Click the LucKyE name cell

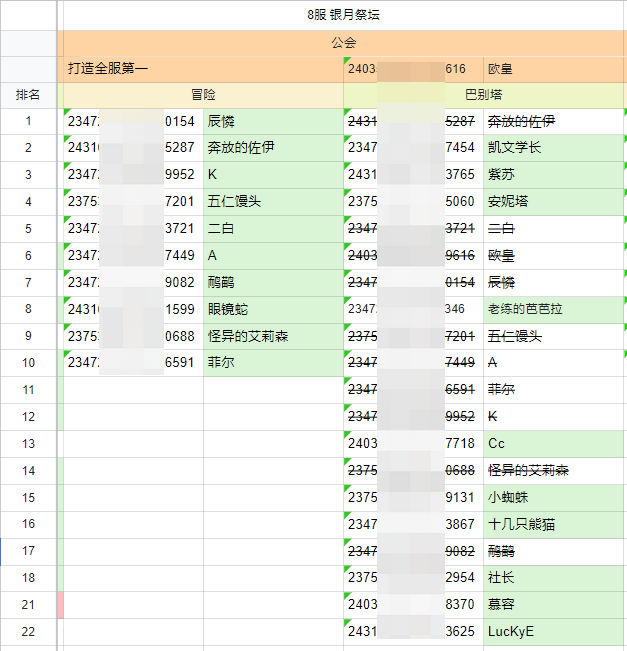coord(552,632)
